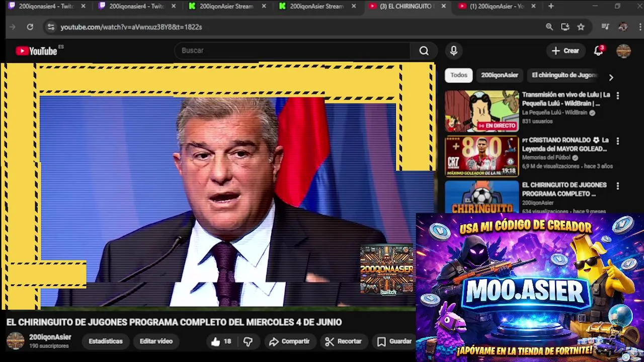Click Compartir to share the video
Viewport: 644px width, 362px height.
[x=289, y=341]
